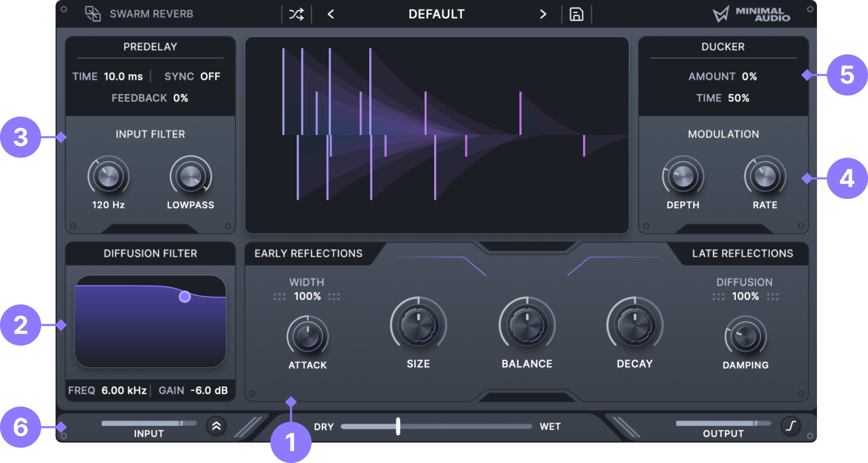The width and height of the screenshot is (868, 463).
Task: Click the Swarm Reverb plugin icon
Action: [93, 14]
